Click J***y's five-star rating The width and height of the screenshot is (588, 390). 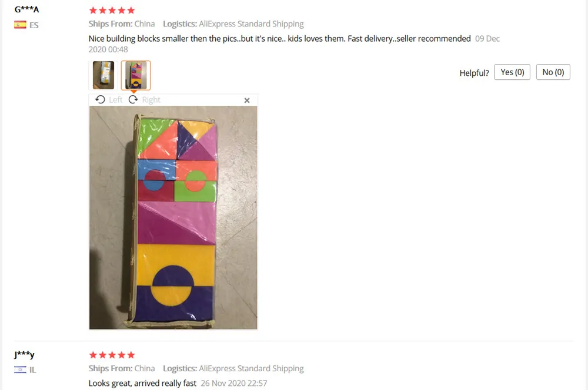coord(112,355)
